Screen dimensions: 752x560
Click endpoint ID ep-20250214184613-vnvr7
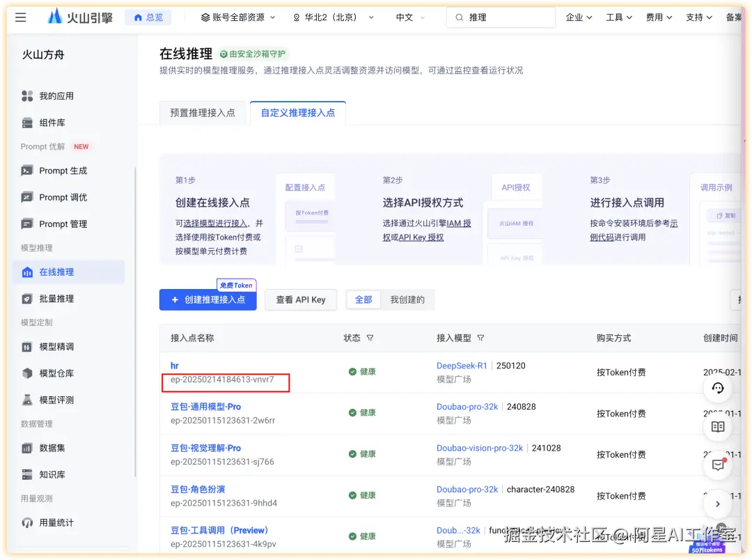click(x=222, y=379)
